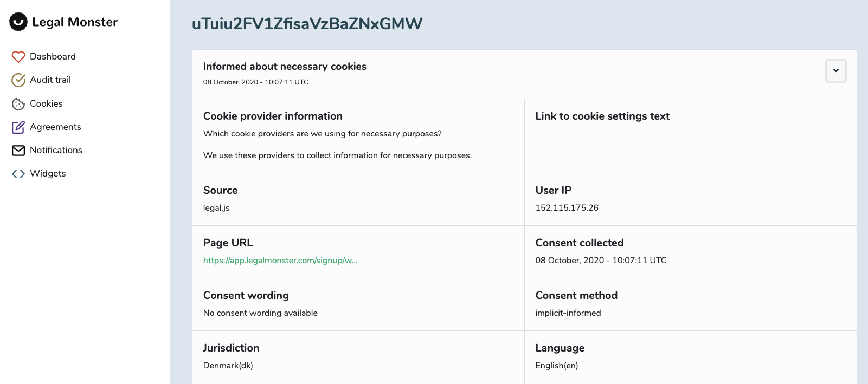Click the Audit trail checkmark icon

pyautogui.click(x=18, y=80)
